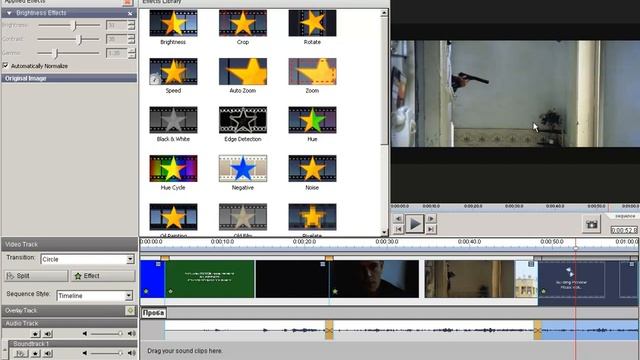Select the Auto Zoom effect
The height and width of the screenshot is (360, 640).
point(243,71)
